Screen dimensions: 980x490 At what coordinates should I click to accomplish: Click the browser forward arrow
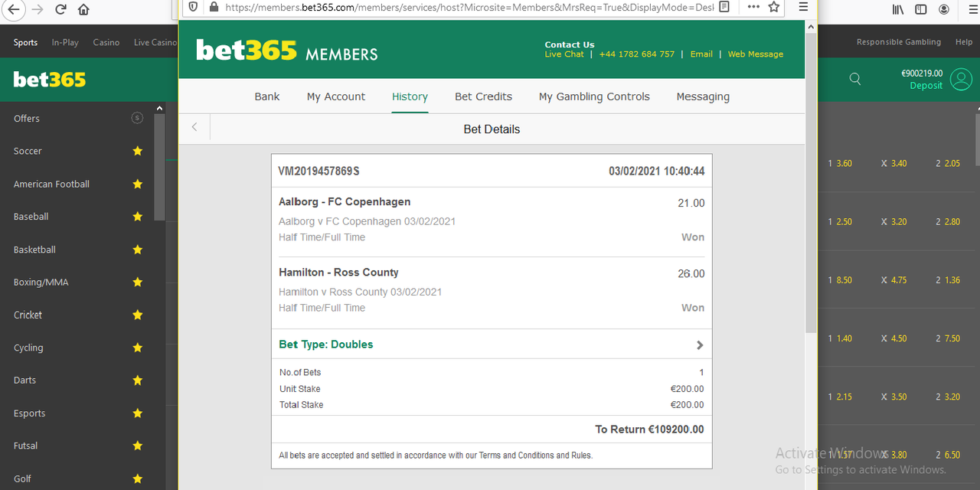38,10
